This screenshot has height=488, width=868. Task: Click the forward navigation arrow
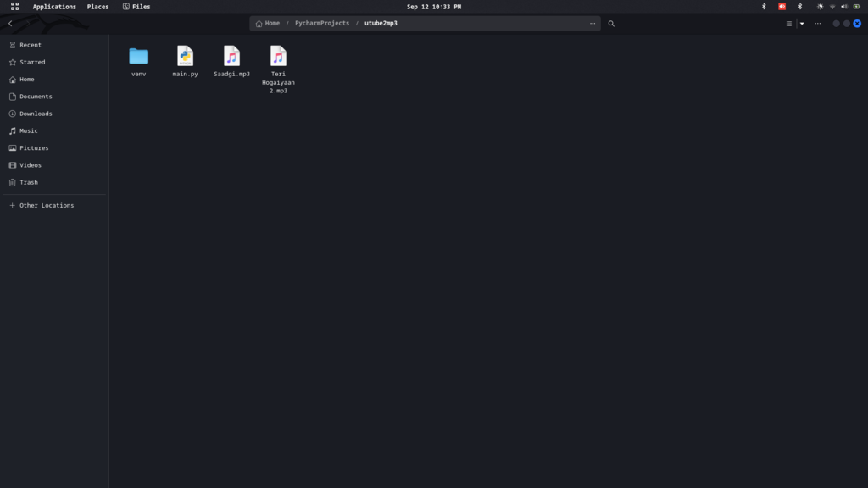tap(28, 23)
